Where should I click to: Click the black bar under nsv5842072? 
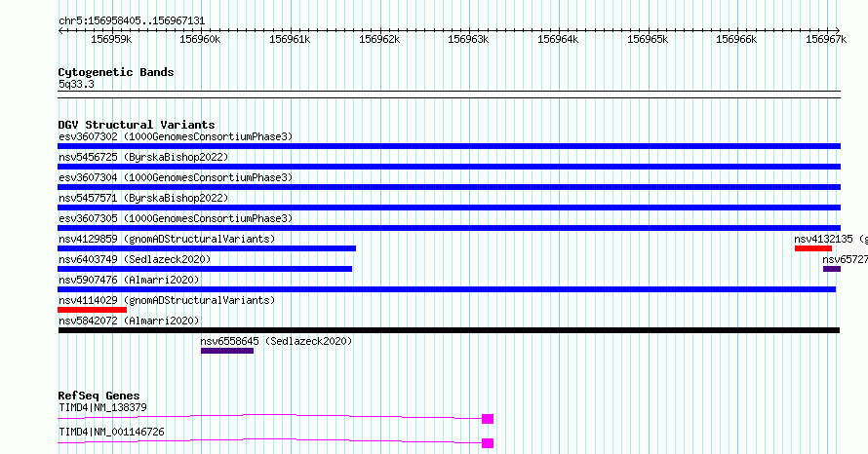pyautogui.click(x=449, y=330)
